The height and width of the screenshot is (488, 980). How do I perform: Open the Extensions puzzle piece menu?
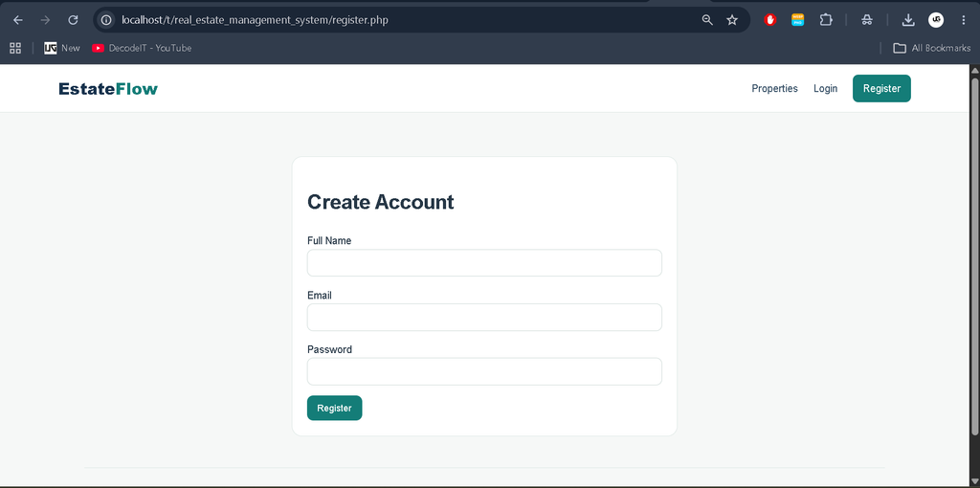[x=826, y=20]
